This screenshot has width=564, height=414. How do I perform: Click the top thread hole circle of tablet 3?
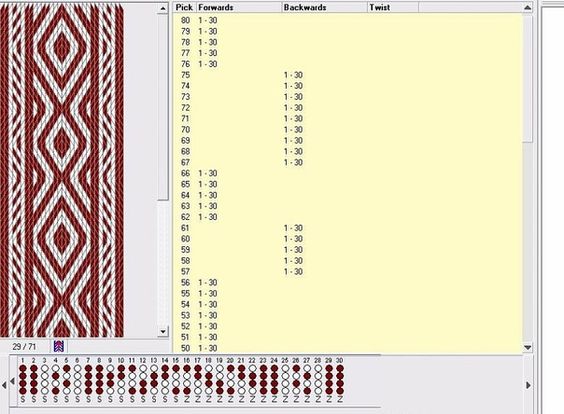[x=45, y=368]
